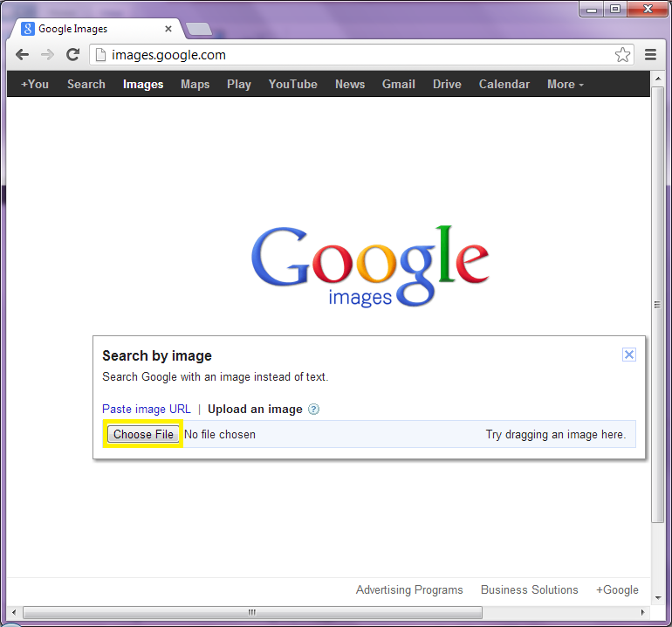Click the scroll up arrow
This screenshot has width=672, height=627.
(x=657, y=79)
